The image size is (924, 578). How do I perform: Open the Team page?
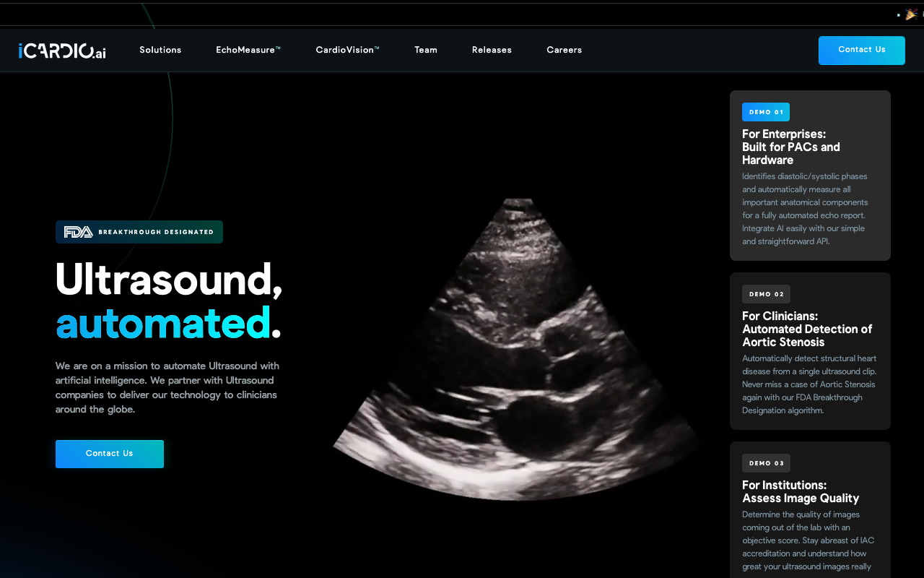tap(426, 50)
